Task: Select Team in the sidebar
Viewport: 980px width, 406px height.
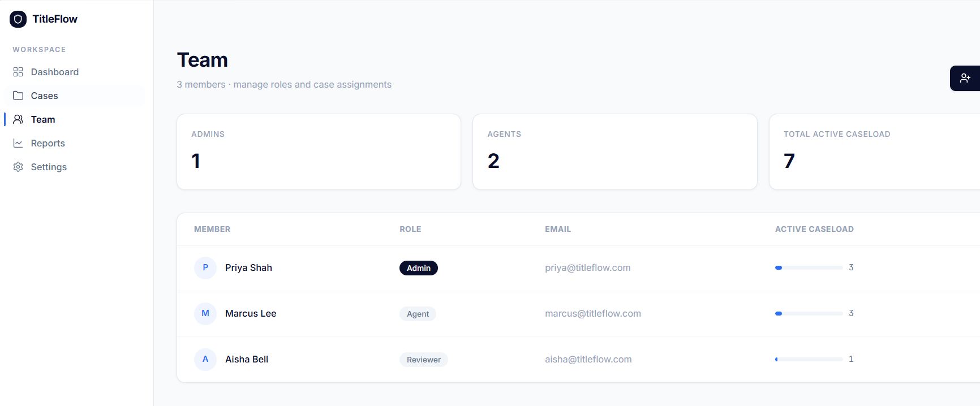Action: tap(75, 119)
